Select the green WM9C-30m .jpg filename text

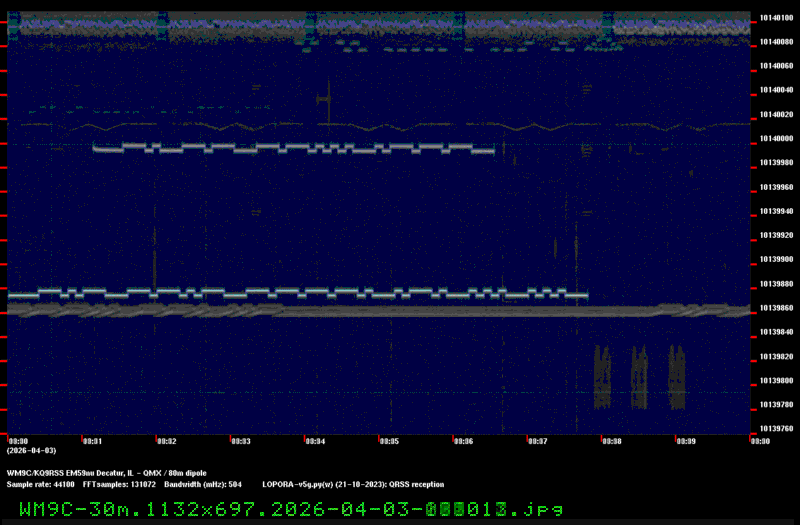[x=291, y=509]
